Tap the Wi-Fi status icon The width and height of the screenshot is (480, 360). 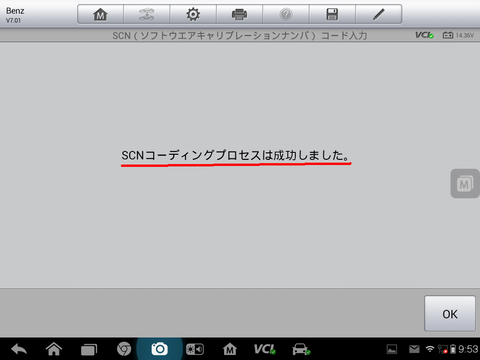(x=430, y=349)
